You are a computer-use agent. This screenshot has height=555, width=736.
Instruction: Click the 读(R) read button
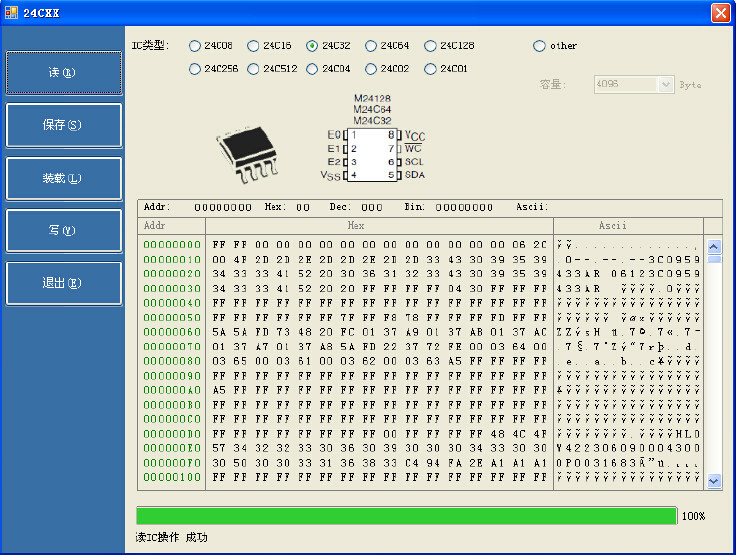(64, 73)
